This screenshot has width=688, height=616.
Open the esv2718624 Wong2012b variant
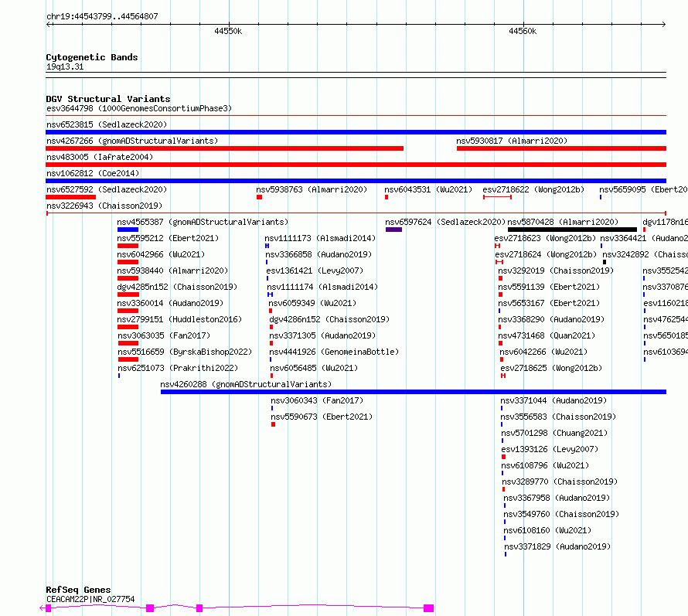point(546,254)
